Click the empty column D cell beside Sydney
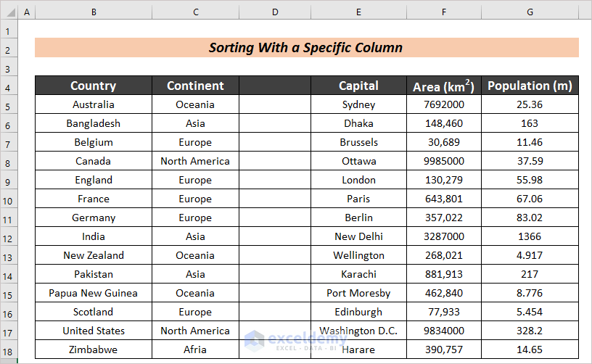 point(275,104)
